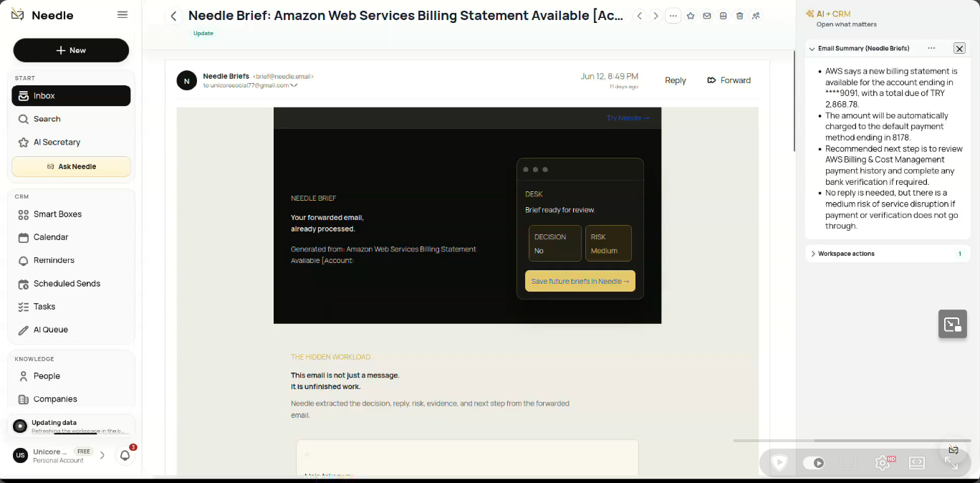
Task: Delete email with trash icon
Action: 740,16
